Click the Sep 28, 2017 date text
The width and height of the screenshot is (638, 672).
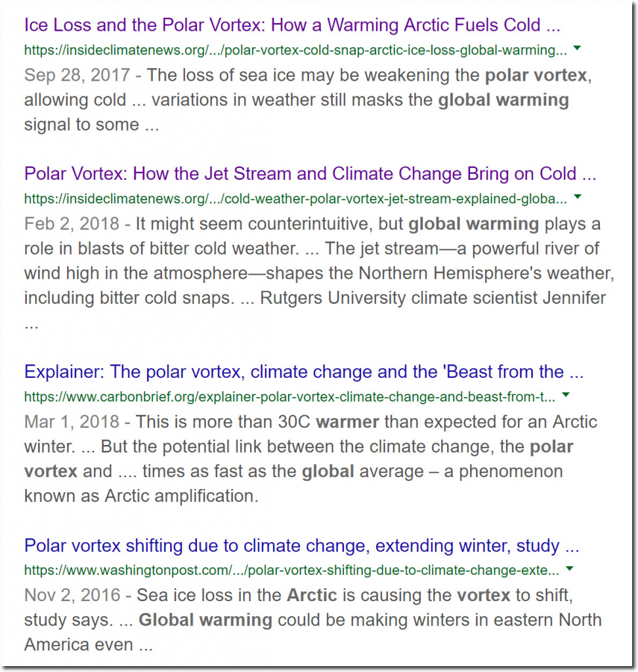coord(77,75)
